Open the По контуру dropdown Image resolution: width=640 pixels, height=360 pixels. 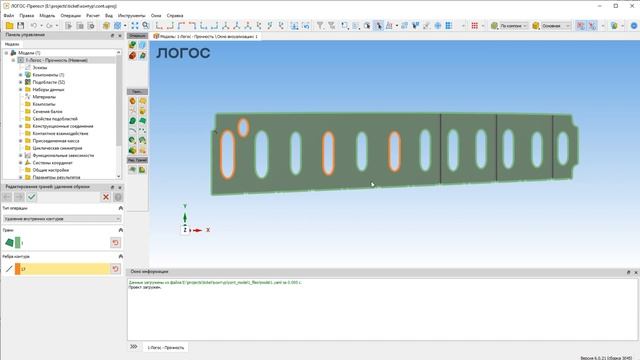click(513, 26)
